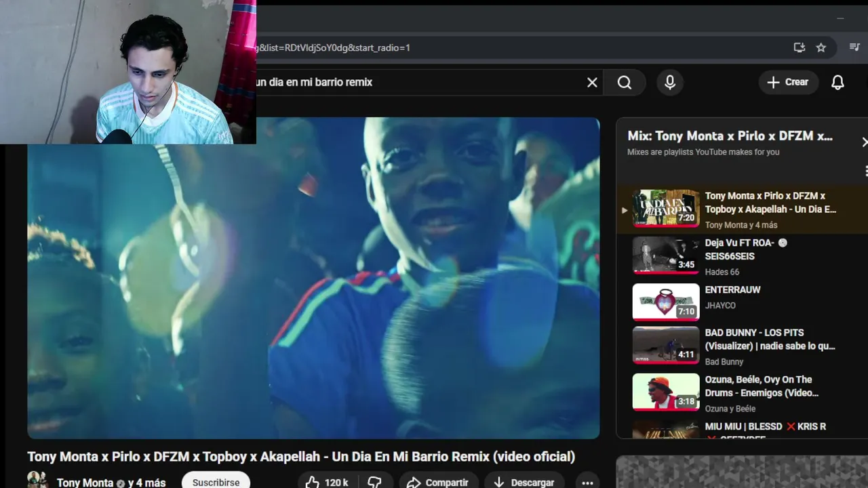Screen dimensions: 868x488
Task: Click the video title below the player
Action: 301,457
